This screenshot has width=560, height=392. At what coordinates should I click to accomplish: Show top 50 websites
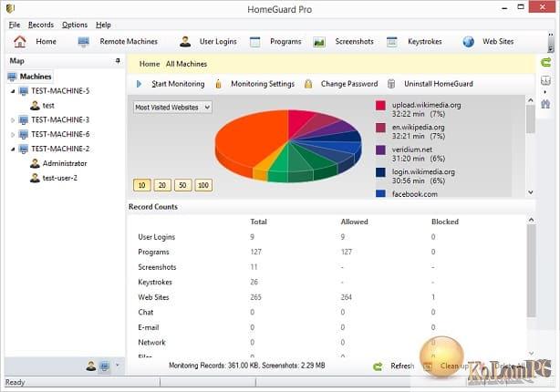(182, 185)
